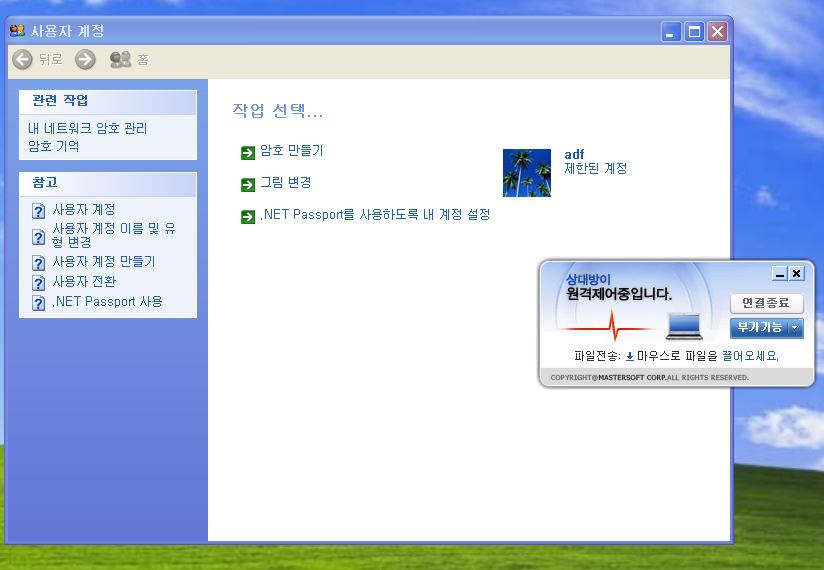Screen dimensions: 824x570
Task: Minimize the 사용자 계정 window
Action: [670, 32]
